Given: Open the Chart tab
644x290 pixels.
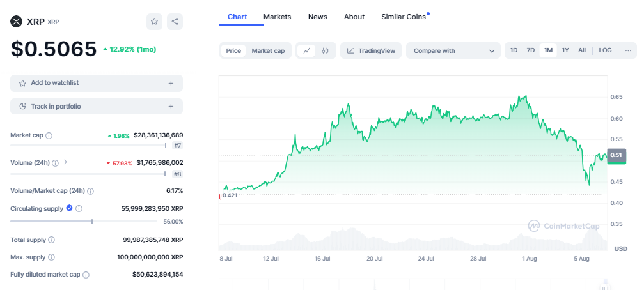Looking at the screenshot, I should (x=237, y=17).
